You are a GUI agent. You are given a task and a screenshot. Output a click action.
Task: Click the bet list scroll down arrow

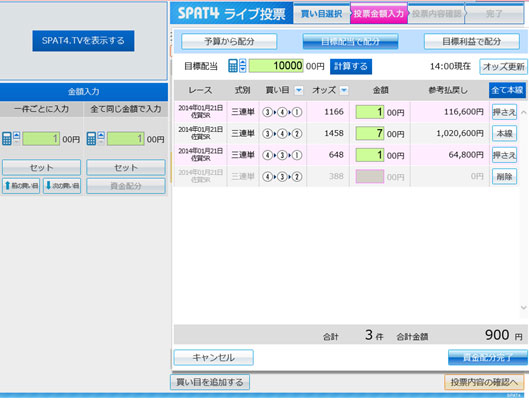(x=524, y=308)
